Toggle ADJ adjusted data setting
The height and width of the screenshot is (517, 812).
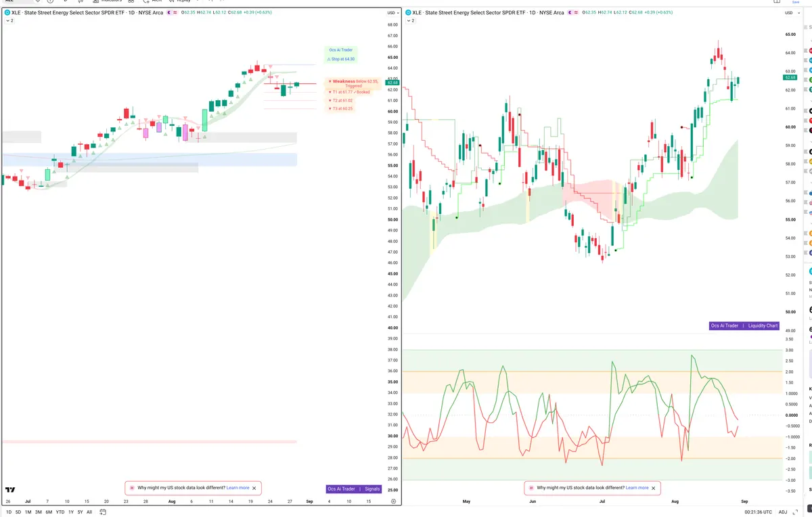pyautogui.click(x=783, y=512)
